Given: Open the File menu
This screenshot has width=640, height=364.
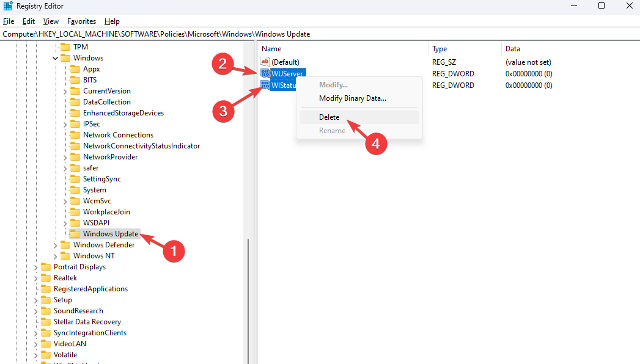Looking at the screenshot, I should [9, 21].
